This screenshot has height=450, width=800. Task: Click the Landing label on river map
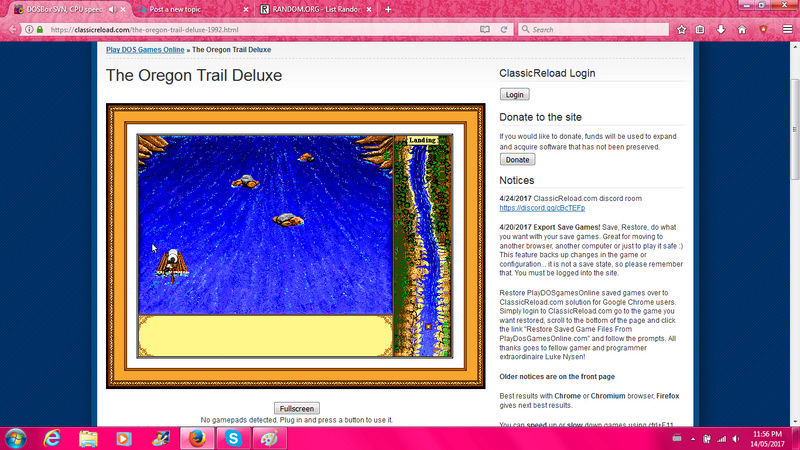(x=422, y=140)
